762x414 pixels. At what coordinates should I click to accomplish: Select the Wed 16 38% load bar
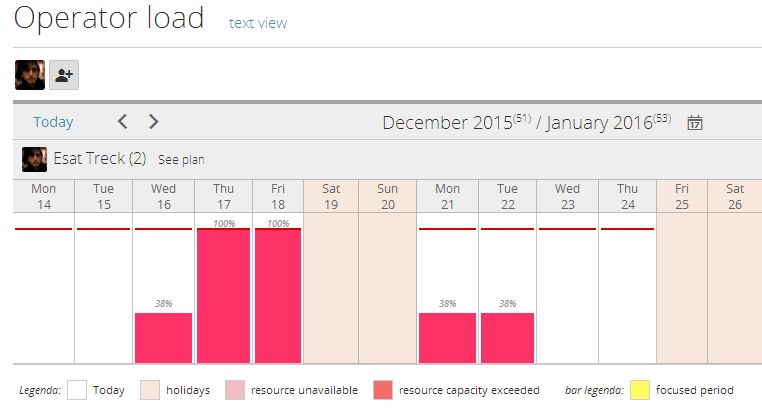coord(163,338)
